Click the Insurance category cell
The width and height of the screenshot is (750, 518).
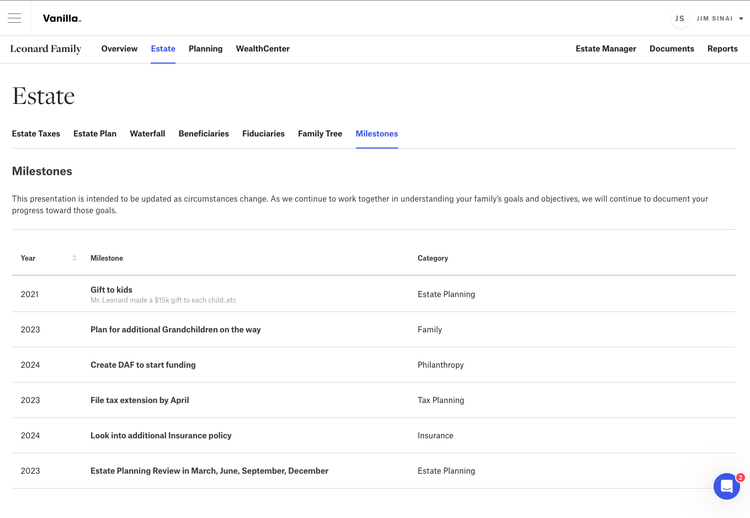(x=435, y=436)
